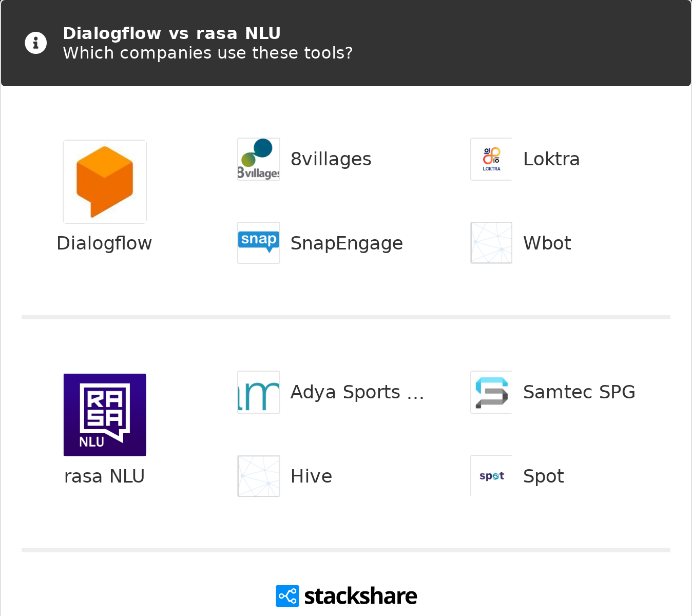Click the header titled Dialogflow vs rasa NLU

[x=171, y=33]
